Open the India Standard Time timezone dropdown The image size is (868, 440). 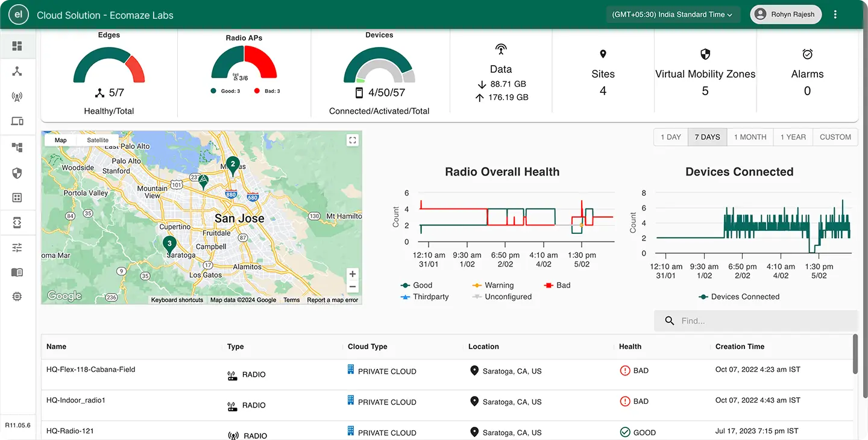(x=672, y=14)
